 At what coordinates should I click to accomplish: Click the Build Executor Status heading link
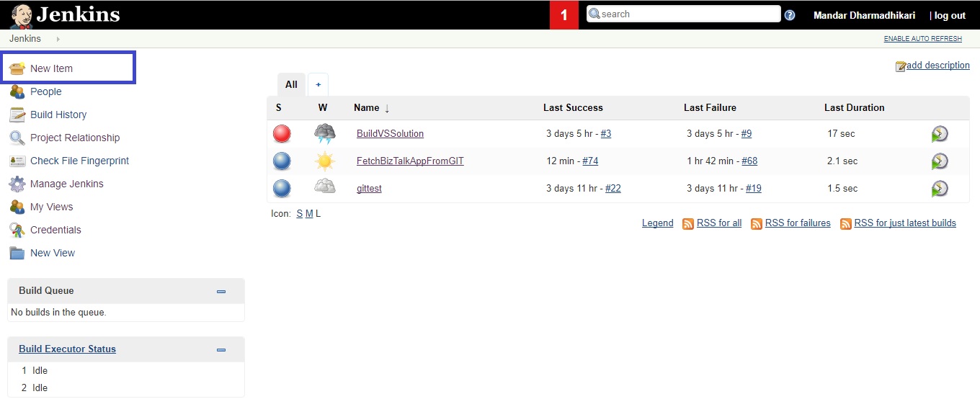67,349
